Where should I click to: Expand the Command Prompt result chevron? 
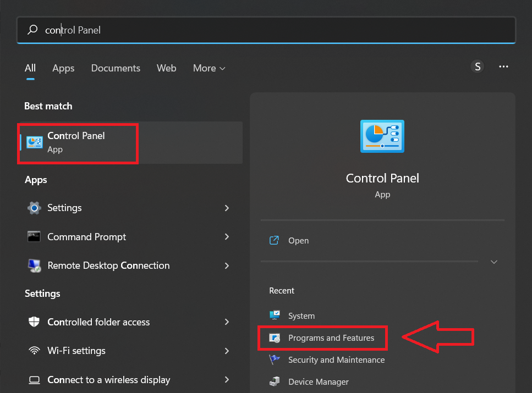click(227, 237)
